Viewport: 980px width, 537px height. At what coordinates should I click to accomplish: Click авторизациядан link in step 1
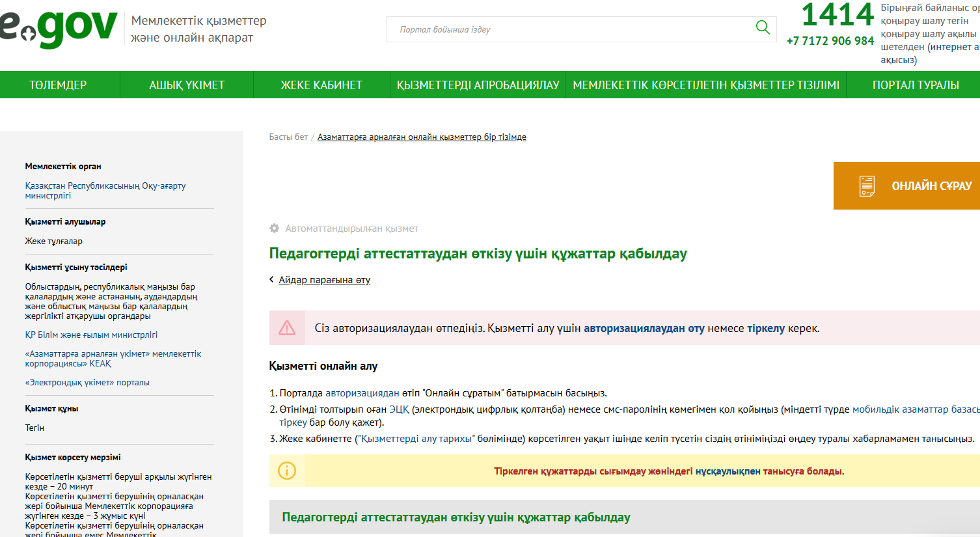click(x=362, y=393)
